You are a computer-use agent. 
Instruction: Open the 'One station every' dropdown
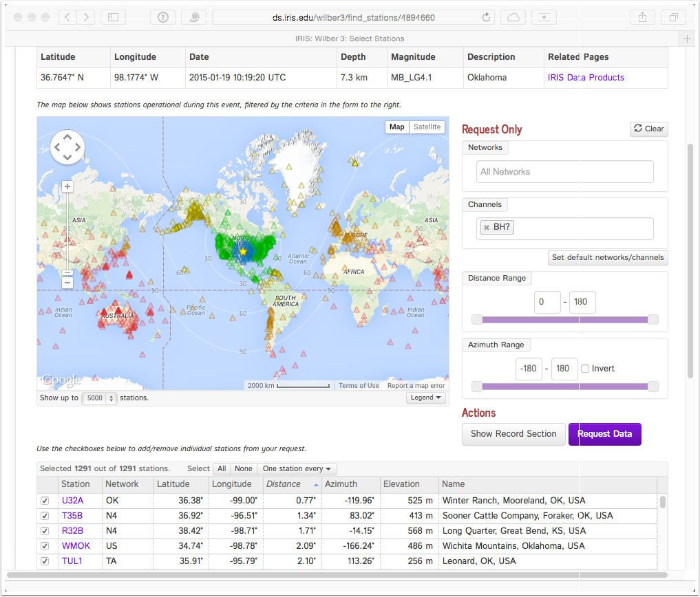(x=297, y=468)
